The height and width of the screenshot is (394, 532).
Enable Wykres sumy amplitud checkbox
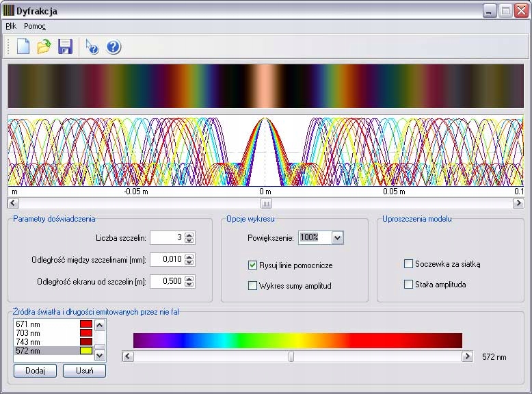[x=253, y=285]
